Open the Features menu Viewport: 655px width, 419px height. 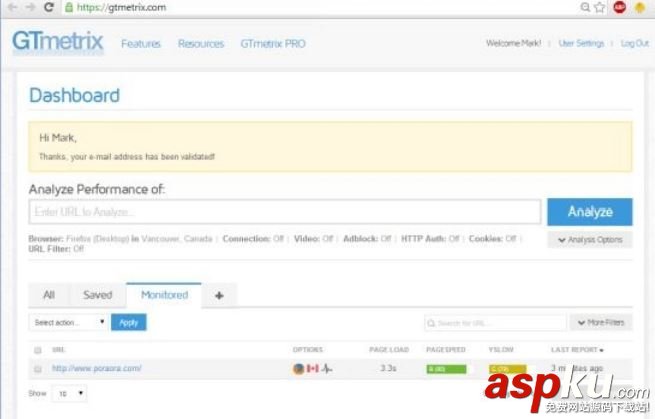click(x=141, y=43)
